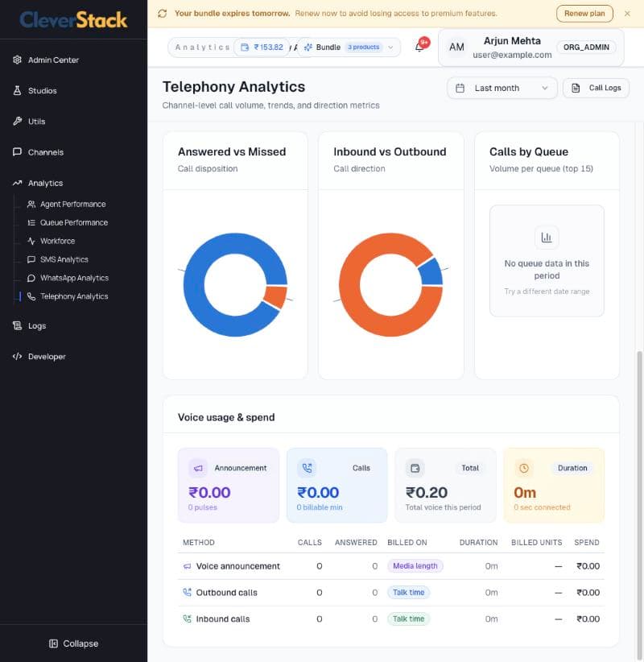Click the refresh icon in expiry banner
This screenshot has height=662, width=644.
point(163,14)
